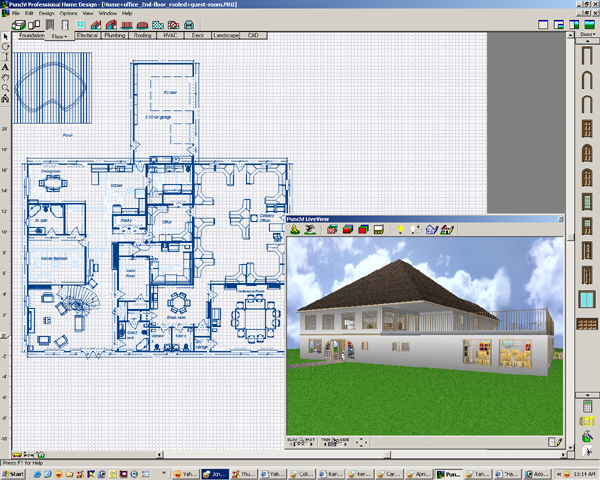This screenshot has height=480, width=600.
Task: Switch to the HVAC plan tab
Action: click(170, 35)
